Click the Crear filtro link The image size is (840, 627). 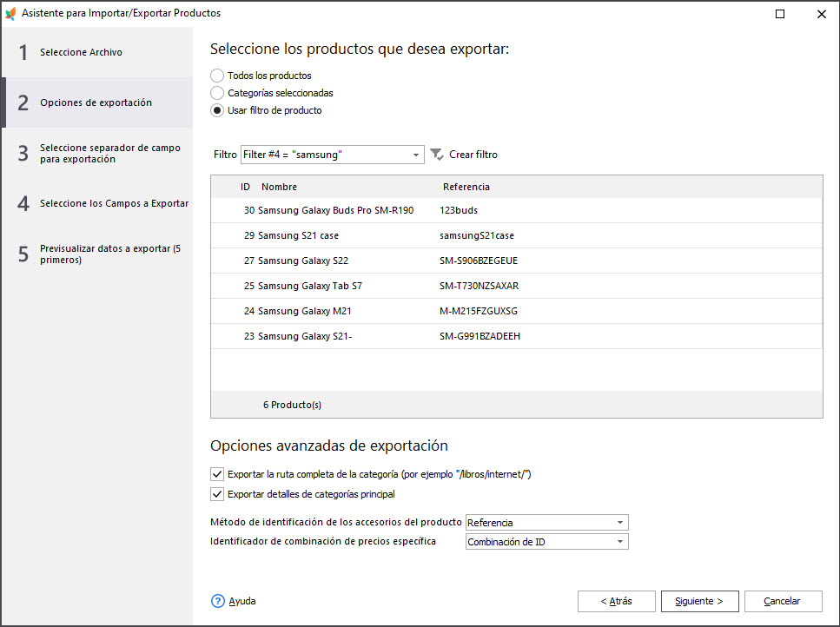click(473, 155)
